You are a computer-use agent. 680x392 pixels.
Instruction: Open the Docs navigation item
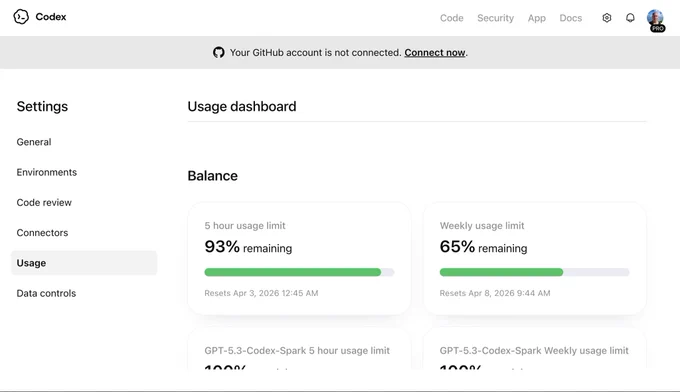click(x=570, y=18)
